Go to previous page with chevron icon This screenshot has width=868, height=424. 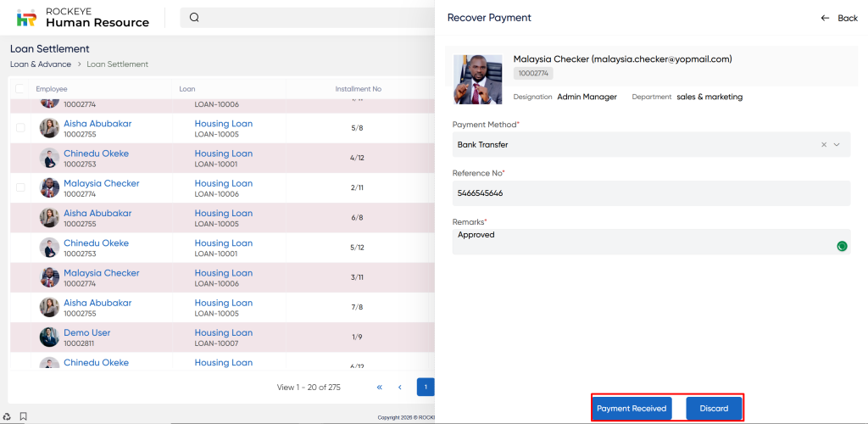click(400, 388)
